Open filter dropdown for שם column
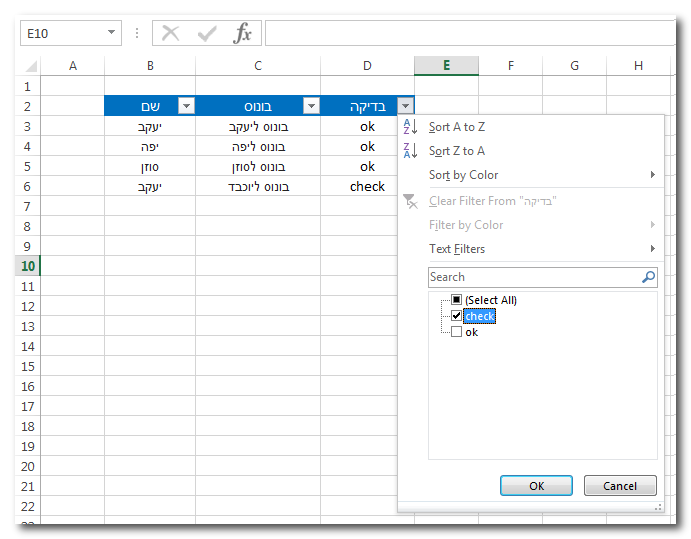This screenshot has height=539, width=691. click(x=185, y=106)
